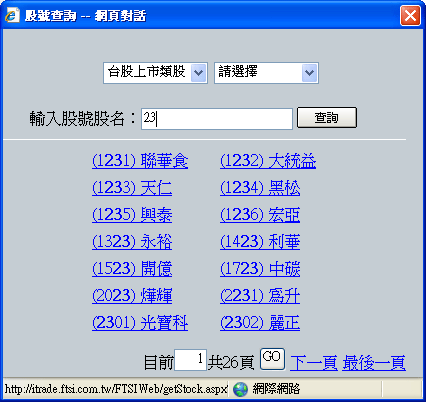Screen dimensions: 426x402
Task: Close the 股號查詢 dialog window
Action: 410,15
